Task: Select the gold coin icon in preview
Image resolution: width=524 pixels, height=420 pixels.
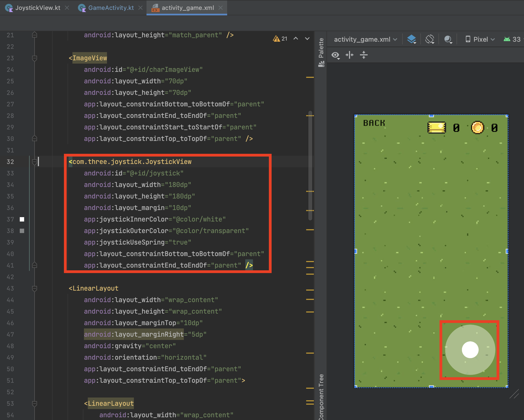Action: (478, 127)
